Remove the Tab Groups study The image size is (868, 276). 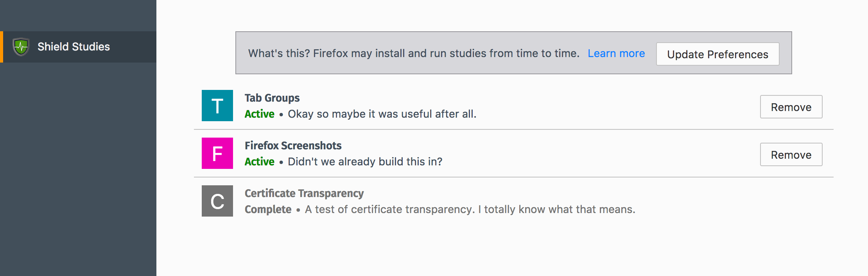(791, 107)
